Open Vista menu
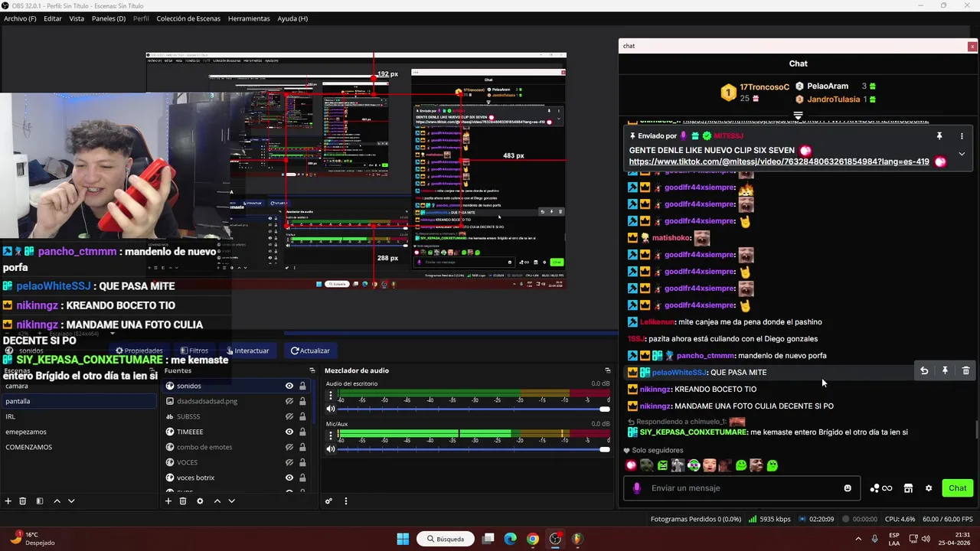The height and width of the screenshot is (551, 980). coord(77,18)
